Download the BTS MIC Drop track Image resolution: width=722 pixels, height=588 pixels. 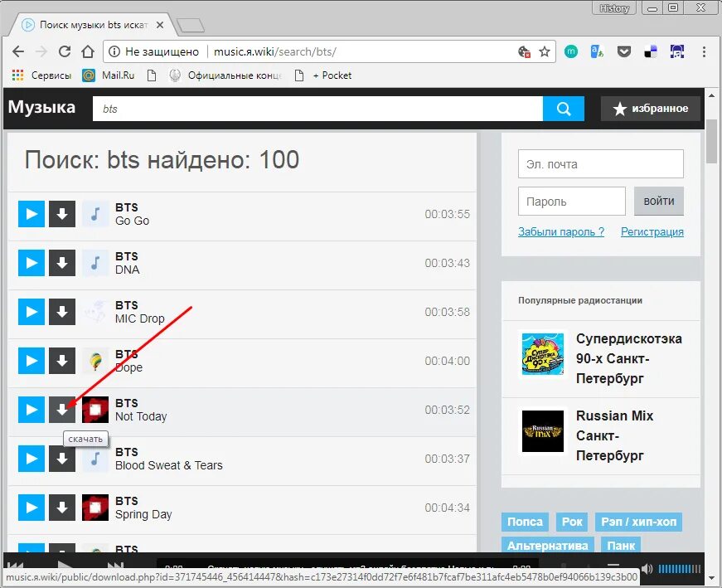pyautogui.click(x=62, y=312)
